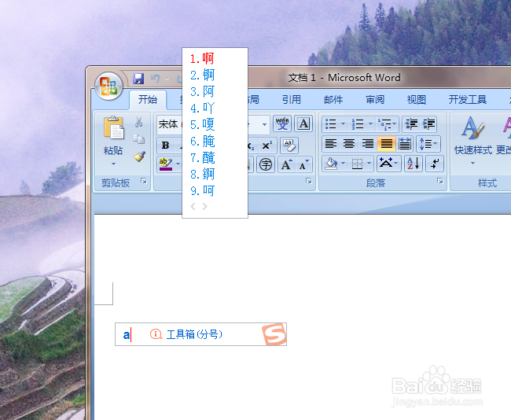Paste from clipboard using 粘贴 icon
511x420 pixels.
[113, 128]
